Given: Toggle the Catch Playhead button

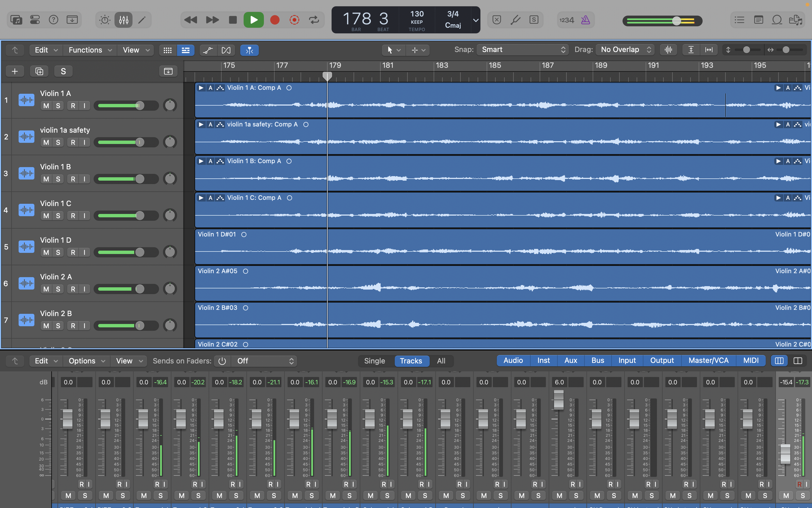Looking at the screenshot, I should click(249, 50).
